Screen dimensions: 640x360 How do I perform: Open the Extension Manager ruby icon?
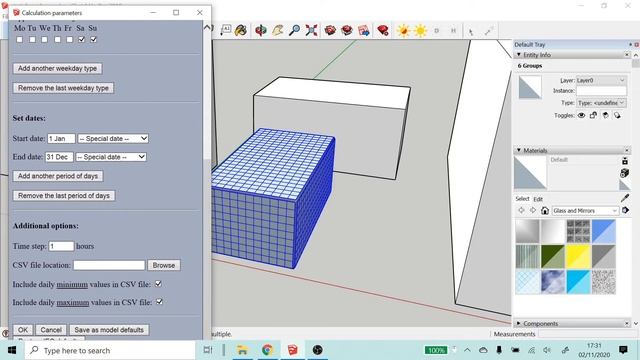click(383, 30)
